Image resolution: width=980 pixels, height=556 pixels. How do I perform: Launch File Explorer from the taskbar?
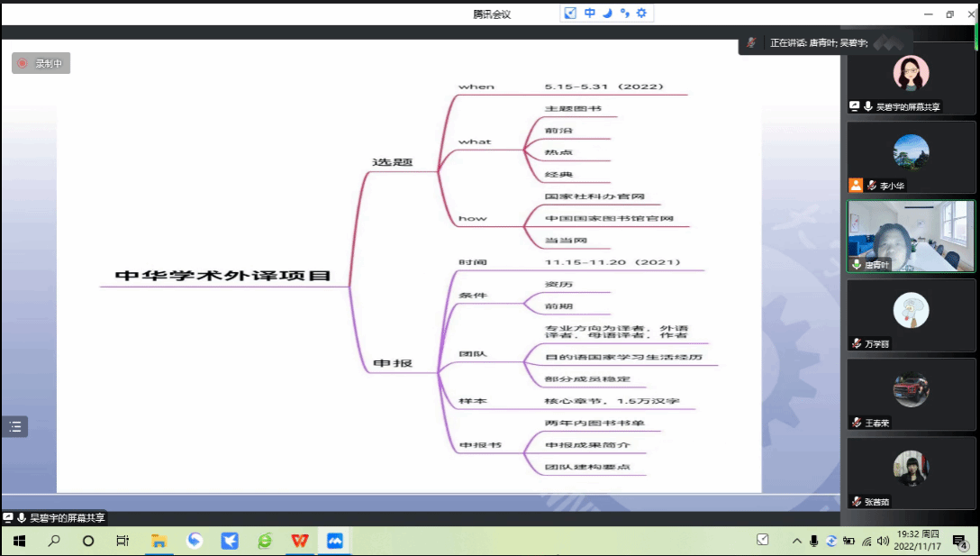click(x=159, y=541)
